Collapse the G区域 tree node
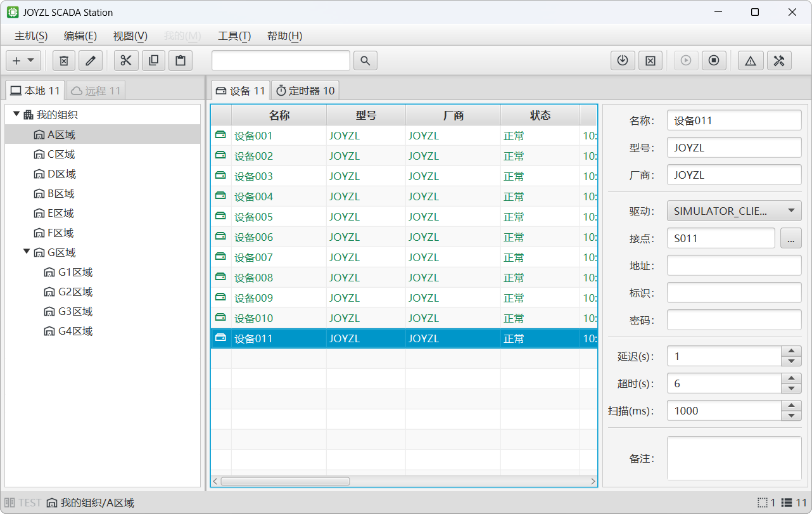 tap(27, 252)
